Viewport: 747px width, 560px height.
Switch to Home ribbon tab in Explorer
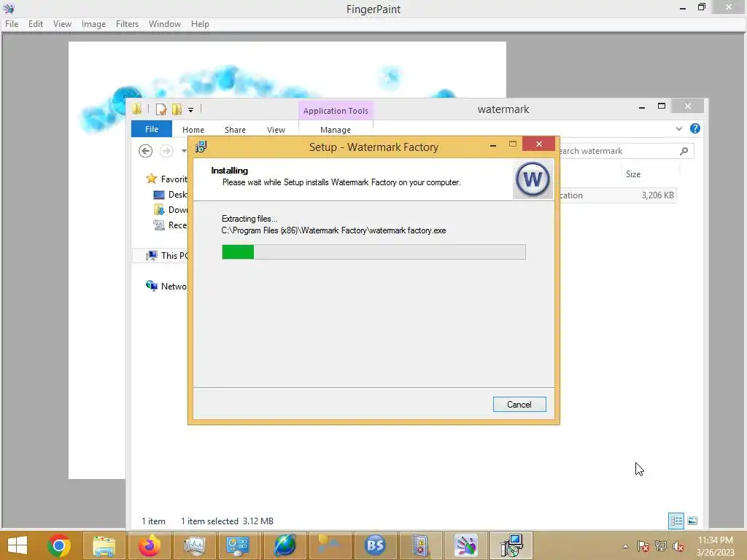(x=193, y=130)
